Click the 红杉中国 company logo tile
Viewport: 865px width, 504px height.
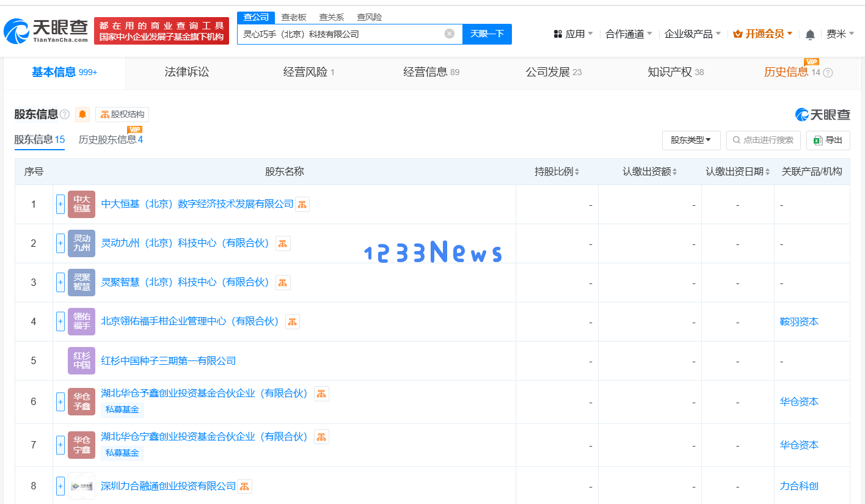[82, 360]
